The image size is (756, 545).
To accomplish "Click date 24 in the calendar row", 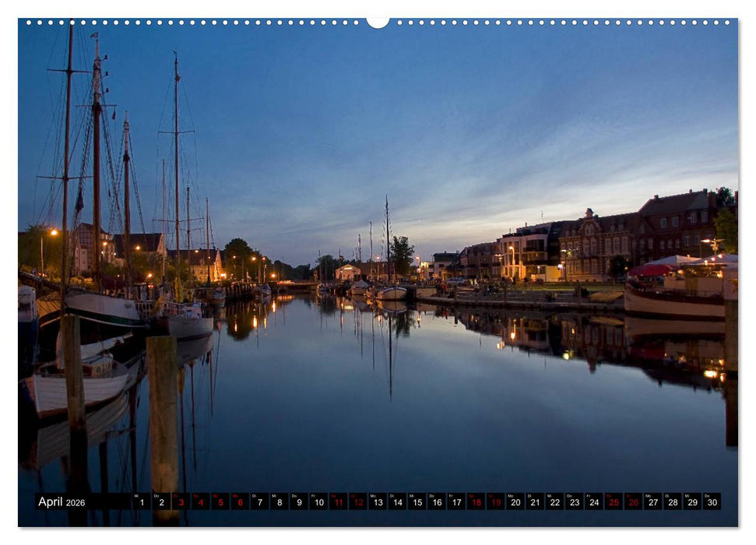I will point(594,502).
